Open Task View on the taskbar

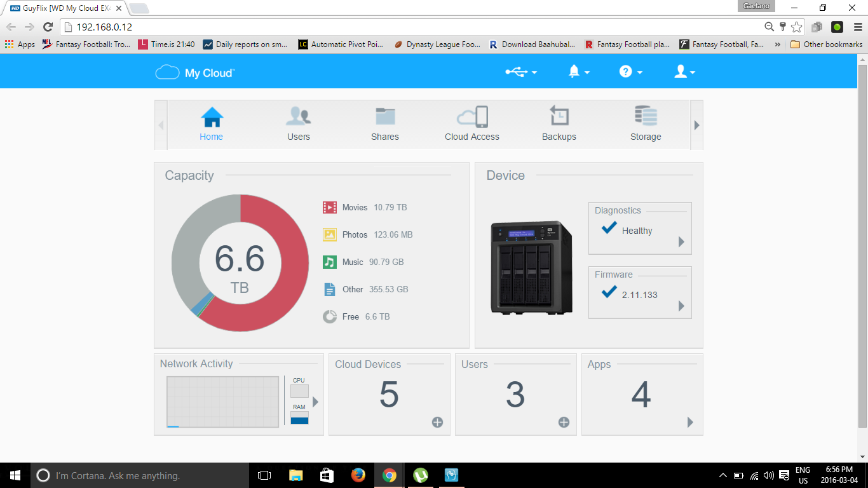point(264,475)
